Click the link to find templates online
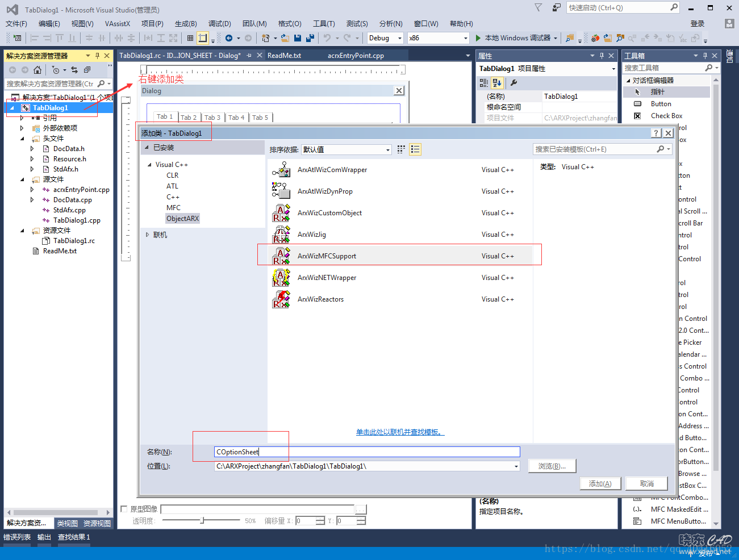Image resolution: width=739 pixels, height=560 pixels. [x=400, y=432]
